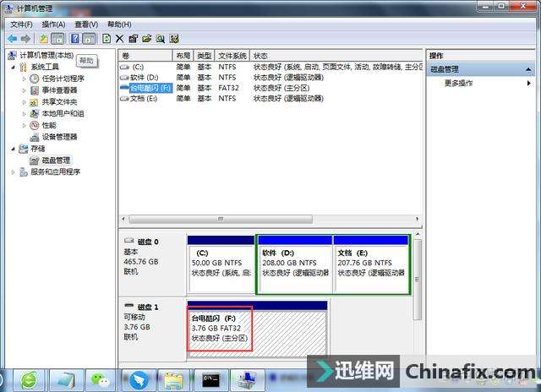The width and height of the screenshot is (541, 392).
Task: Expand the 性能 node arrow
Action: 25,126
